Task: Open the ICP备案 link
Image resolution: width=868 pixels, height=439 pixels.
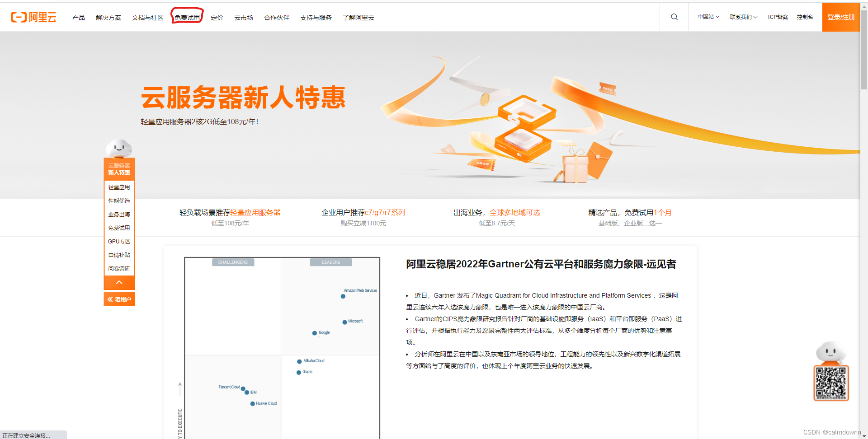Action: [x=778, y=17]
